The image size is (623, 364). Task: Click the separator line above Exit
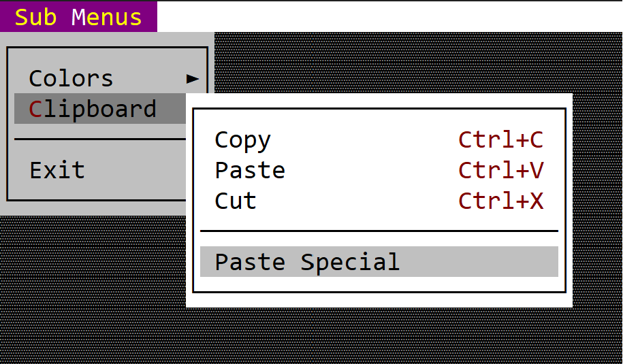pos(100,139)
